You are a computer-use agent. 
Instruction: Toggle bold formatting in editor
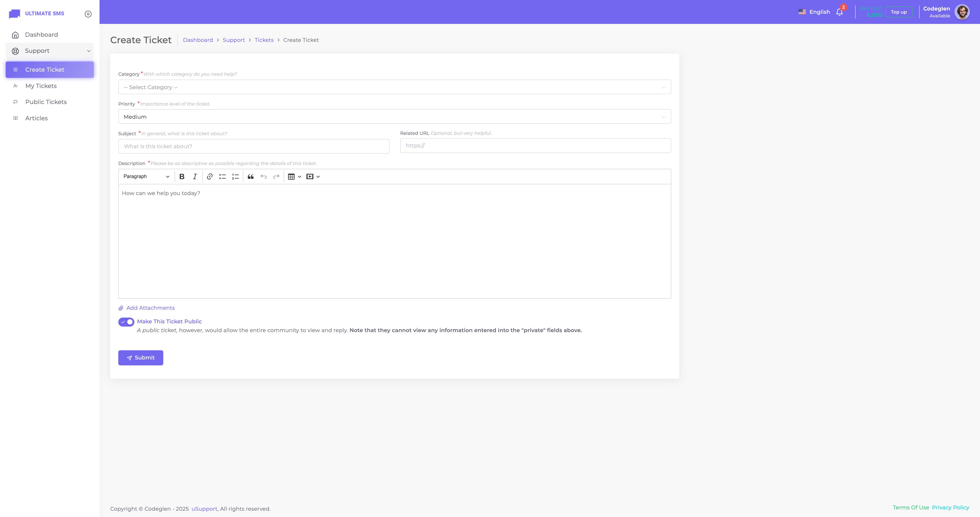point(182,176)
